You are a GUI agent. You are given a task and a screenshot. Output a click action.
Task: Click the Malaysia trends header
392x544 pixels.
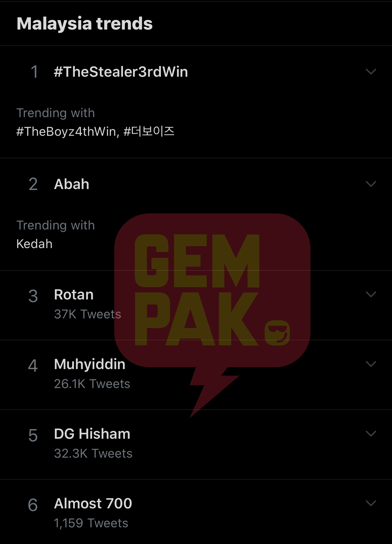[x=85, y=24]
